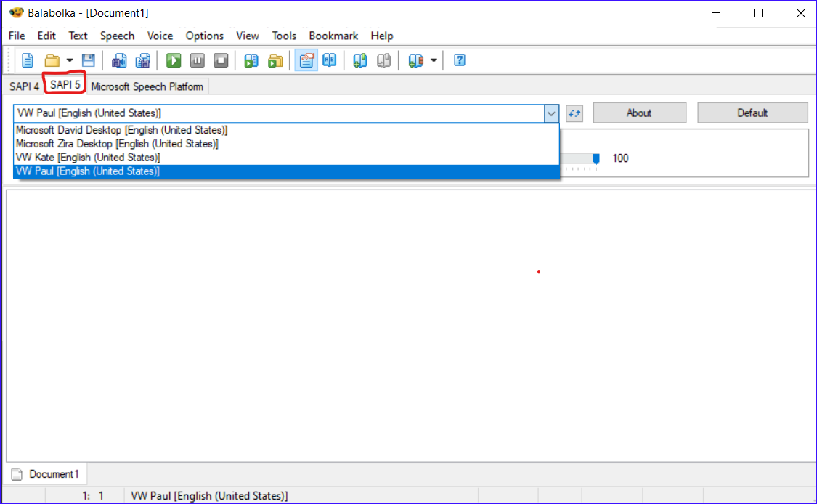Open the Speech menu
Image resolution: width=817 pixels, height=504 pixels.
pyautogui.click(x=117, y=36)
